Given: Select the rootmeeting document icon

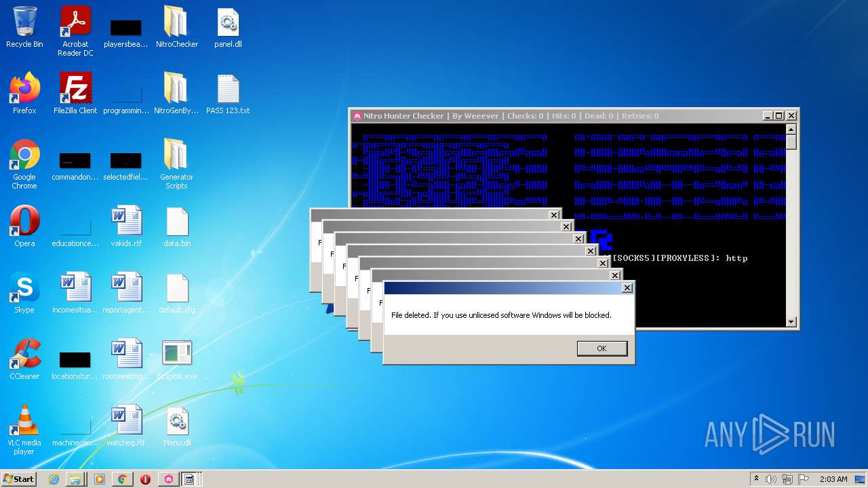Looking at the screenshot, I should [126, 360].
